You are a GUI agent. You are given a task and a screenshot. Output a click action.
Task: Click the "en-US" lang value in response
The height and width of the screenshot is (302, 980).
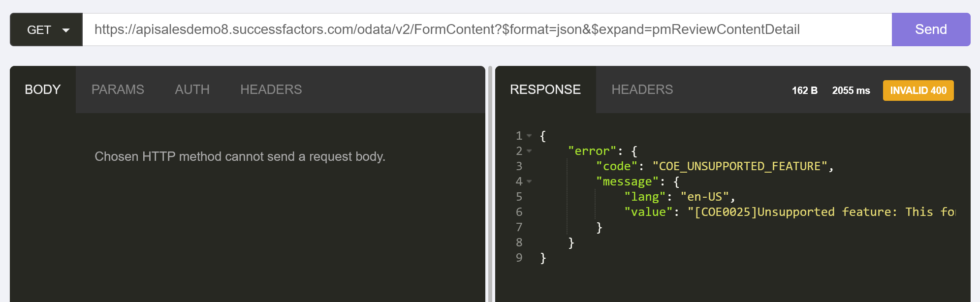click(x=704, y=197)
